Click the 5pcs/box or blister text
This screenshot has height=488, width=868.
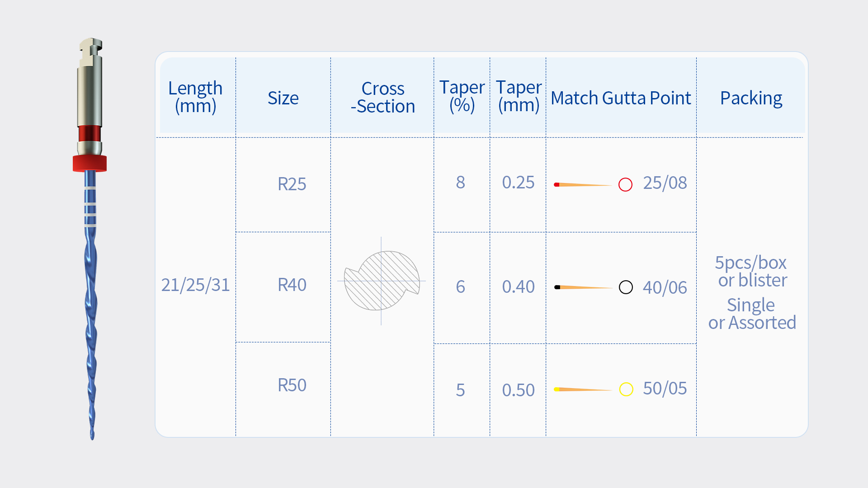point(752,271)
